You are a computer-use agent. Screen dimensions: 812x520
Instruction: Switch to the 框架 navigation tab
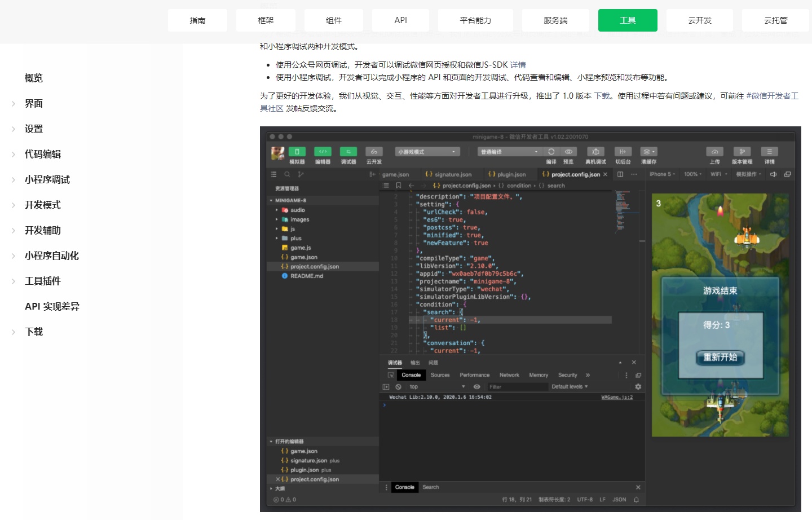[266, 20]
